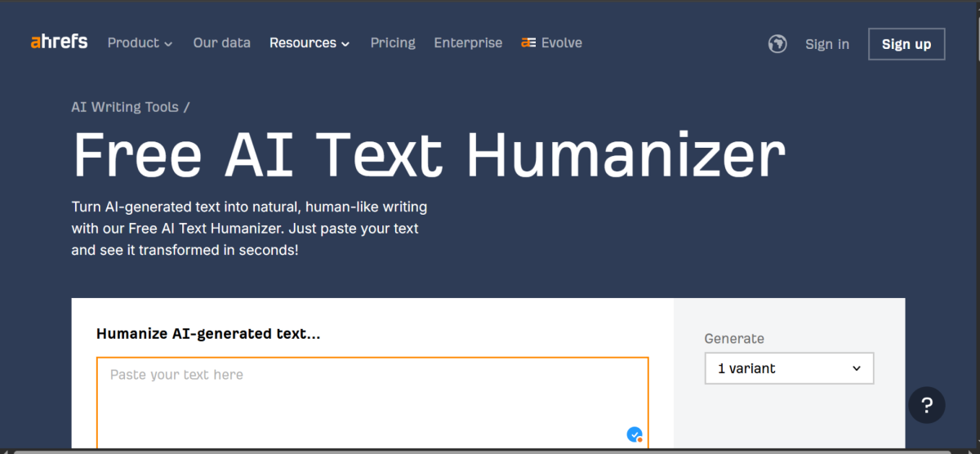Open the help question mark button
The width and height of the screenshot is (980, 454).
pos(927,405)
